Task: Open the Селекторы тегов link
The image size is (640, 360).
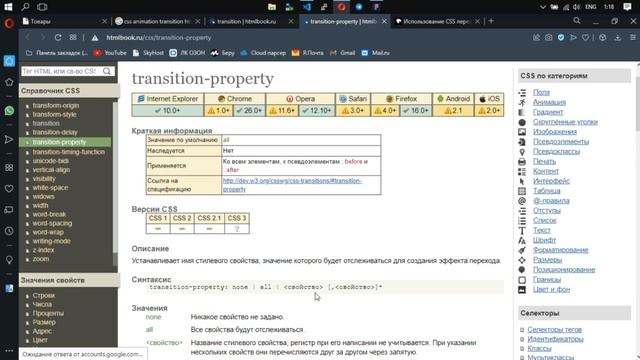Action: pyautogui.click(x=554, y=329)
